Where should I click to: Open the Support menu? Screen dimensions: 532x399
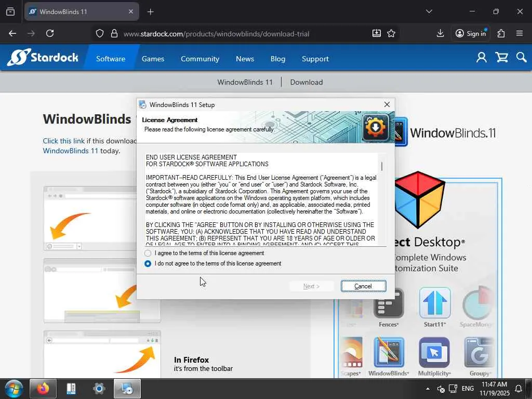pos(315,59)
